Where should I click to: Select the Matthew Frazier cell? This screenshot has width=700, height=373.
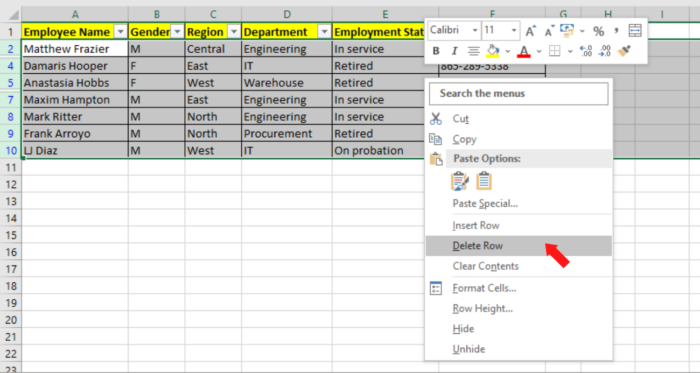(x=75, y=49)
